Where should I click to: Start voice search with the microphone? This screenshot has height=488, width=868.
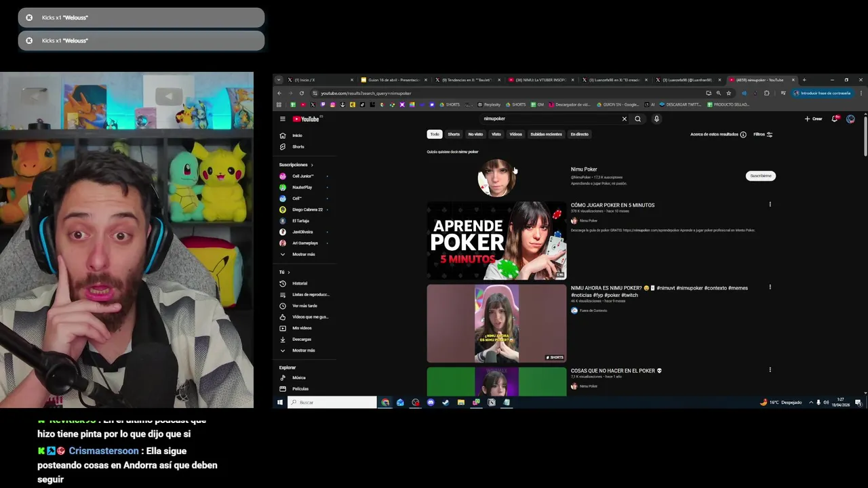tap(656, 119)
